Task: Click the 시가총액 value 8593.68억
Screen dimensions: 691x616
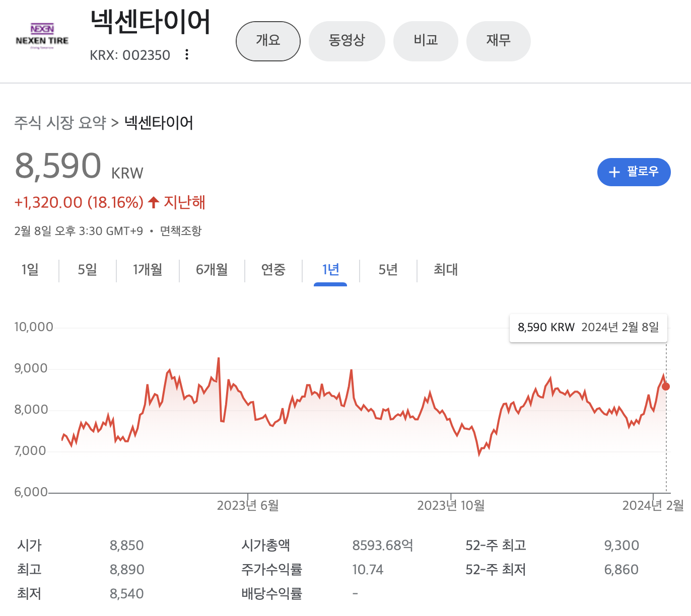Action: click(383, 546)
